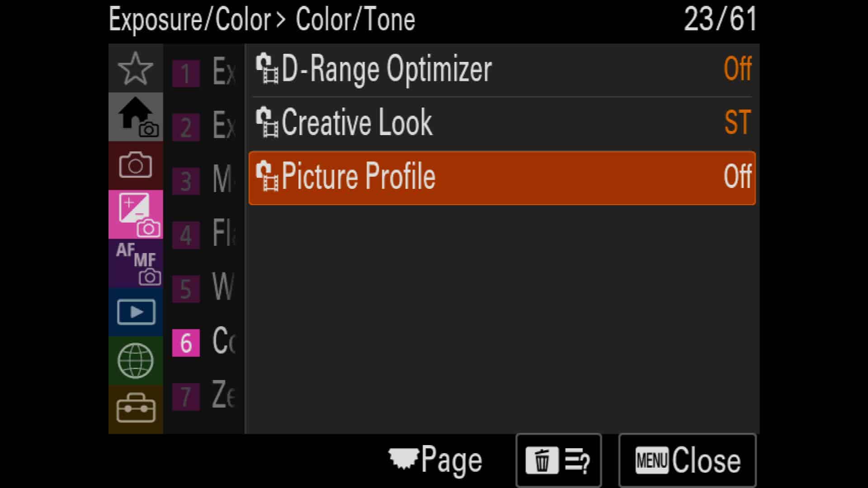Select the Main menu home icon
868x488 pixels.
click(136, 117)
